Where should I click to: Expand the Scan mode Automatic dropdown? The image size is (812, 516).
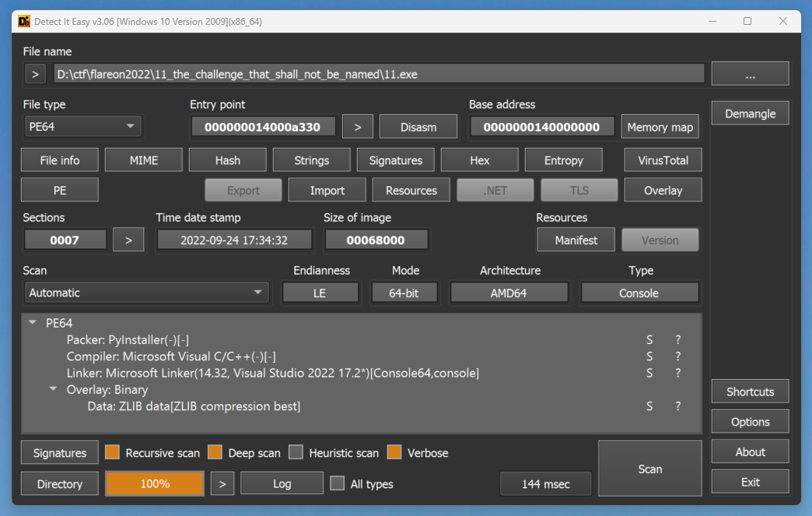point(145,293)
